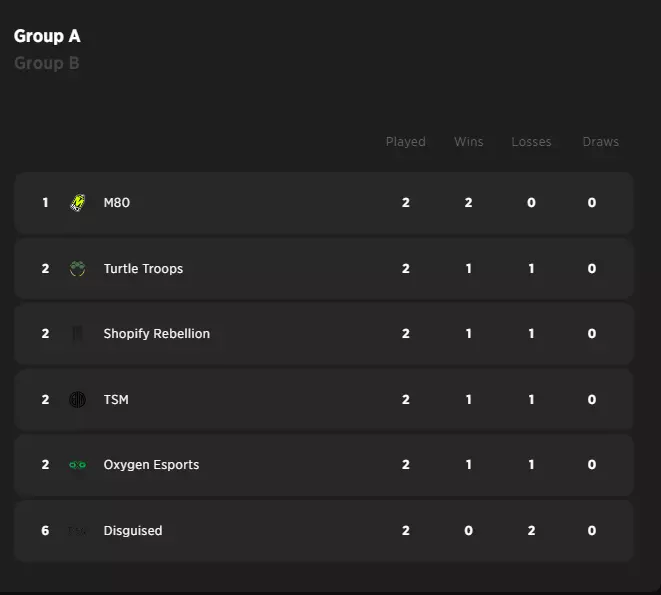
Task: Click the Disguised team logo
Action: pos(78,530)
